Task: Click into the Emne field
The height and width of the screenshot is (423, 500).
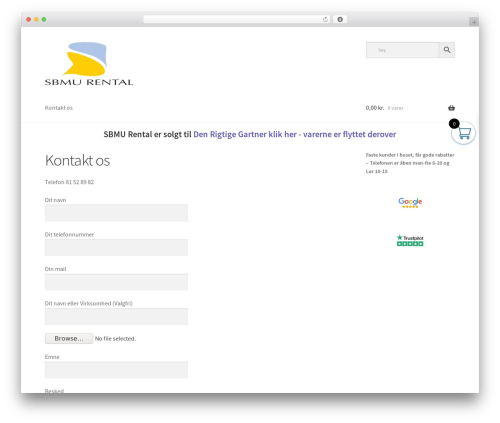Action: coord(116,370)
